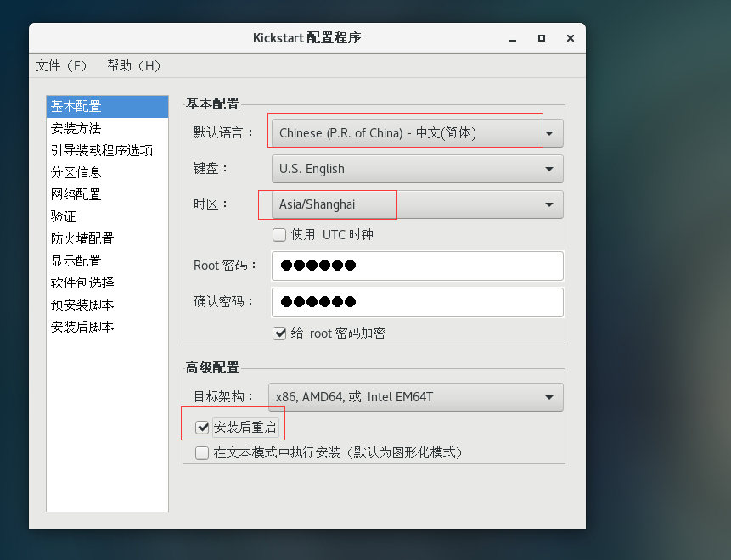The image size is (731, 560).
Task: Select 验证 in the sidebar list
Action: point(107,216)
